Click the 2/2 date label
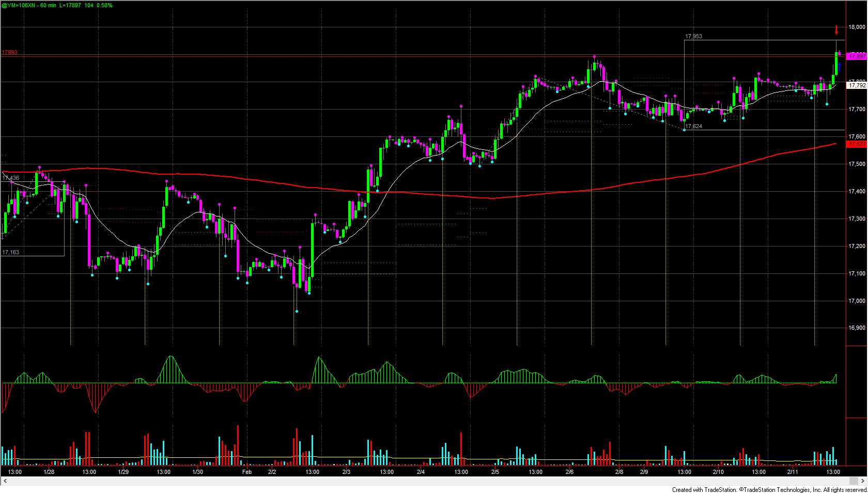Image resolution: width=868 pixels, height=493 pixels. pos(272,472)
